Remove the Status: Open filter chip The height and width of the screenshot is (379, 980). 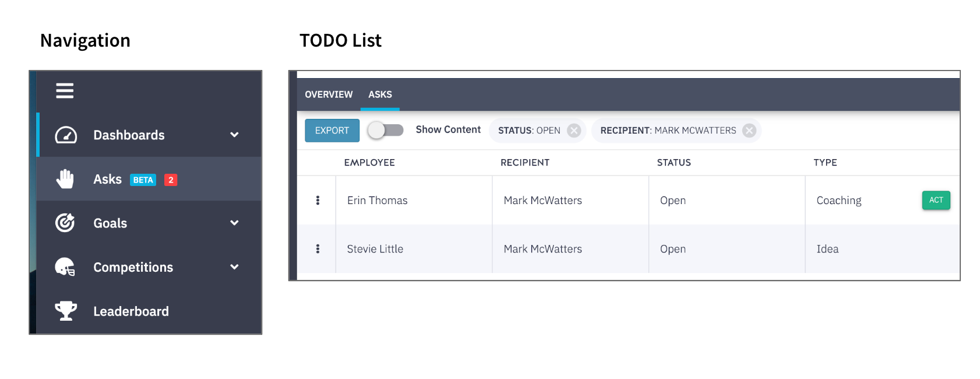pyautogui.click(x=574, y=131)
